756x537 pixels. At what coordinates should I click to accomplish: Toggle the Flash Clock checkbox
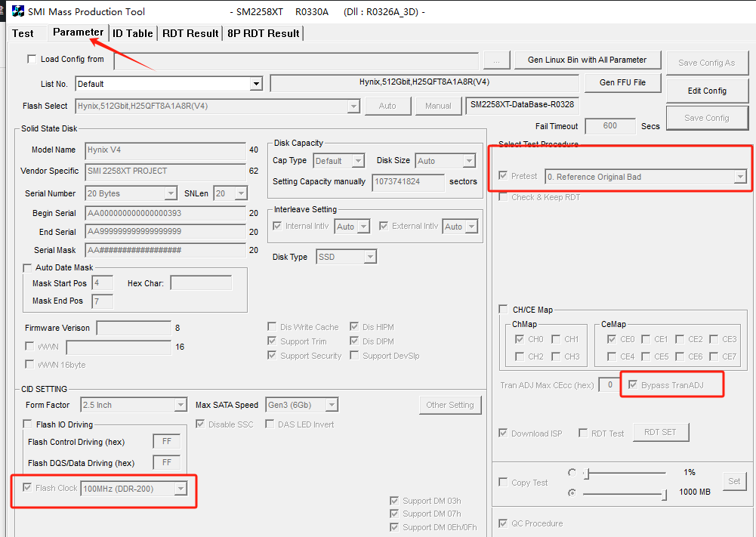pyautogui.click(x=27, y=487)
